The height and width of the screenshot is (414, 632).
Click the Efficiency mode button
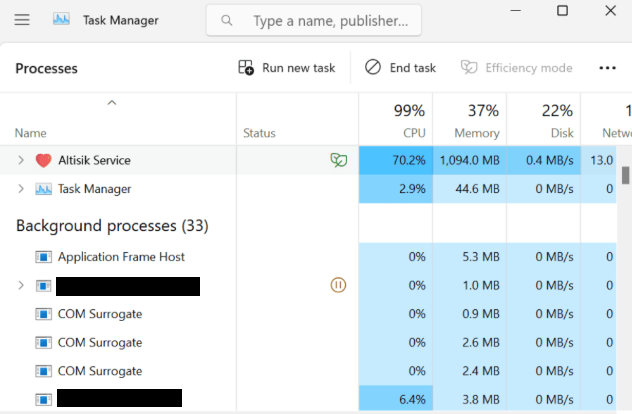517,68
